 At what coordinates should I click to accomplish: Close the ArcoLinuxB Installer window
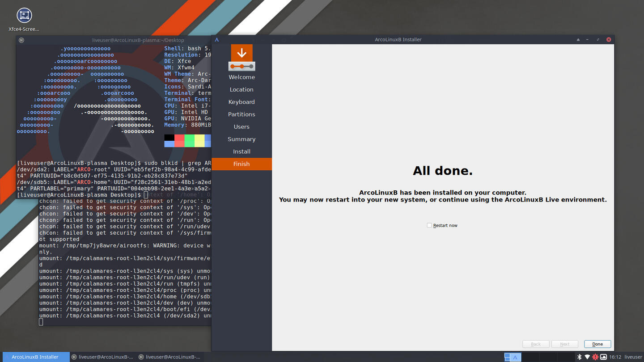tap(609, 40)
